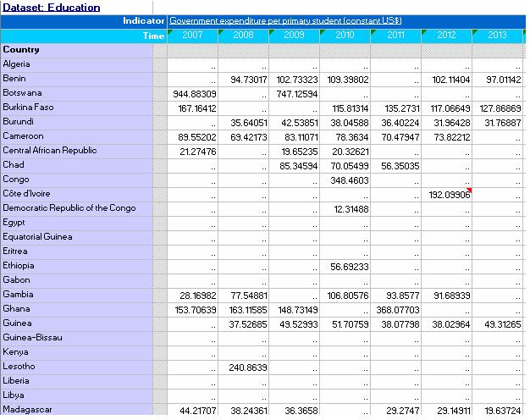Screen dimensions: 530x420
Task: Select the 2010 year column header
Action: coord(345,36)
